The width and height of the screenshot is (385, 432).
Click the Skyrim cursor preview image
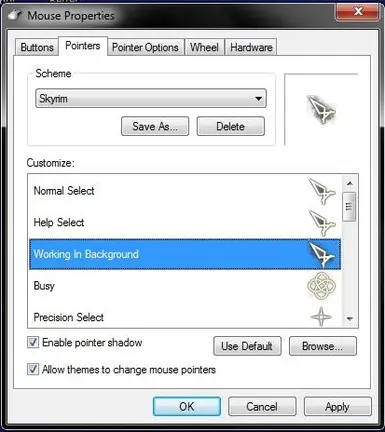tap(321, 109)
